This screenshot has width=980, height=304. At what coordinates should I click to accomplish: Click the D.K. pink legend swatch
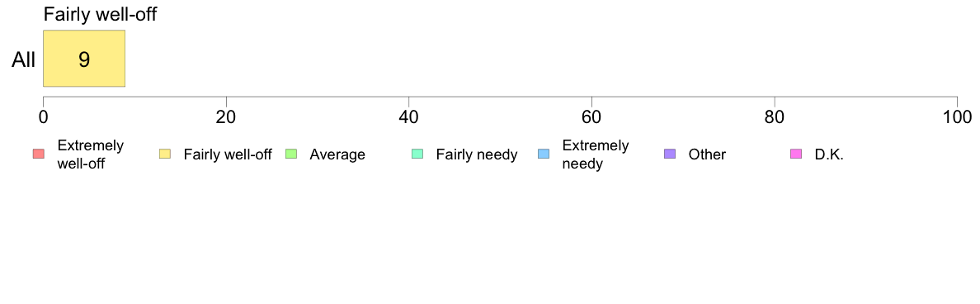(x=795, y=154)
